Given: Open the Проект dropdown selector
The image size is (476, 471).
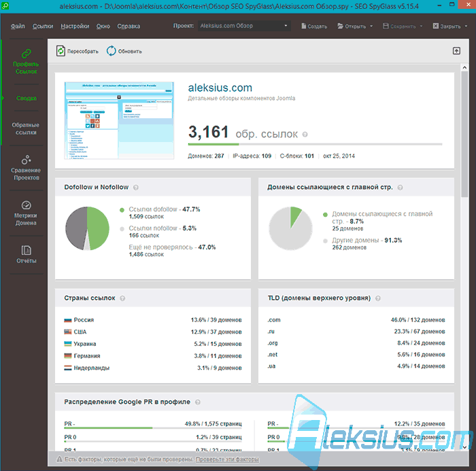Looking at the screenshot, I should pyautogui.click(x=244, y=26).
